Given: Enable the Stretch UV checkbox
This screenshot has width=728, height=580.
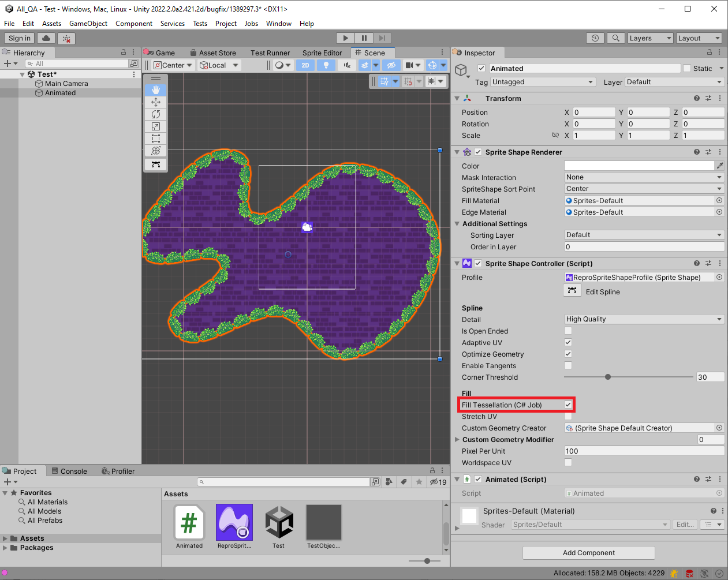Looking at the screenshot, I should click(568, 416).
